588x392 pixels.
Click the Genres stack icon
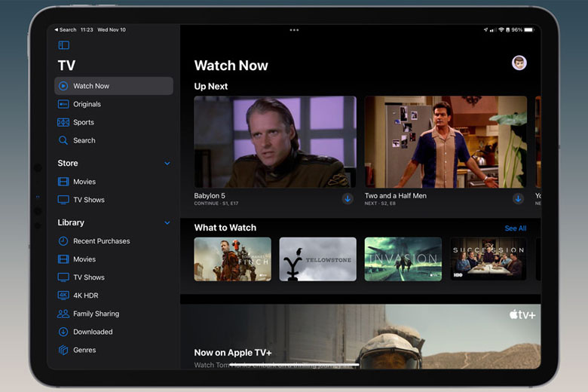pos(63,350)
